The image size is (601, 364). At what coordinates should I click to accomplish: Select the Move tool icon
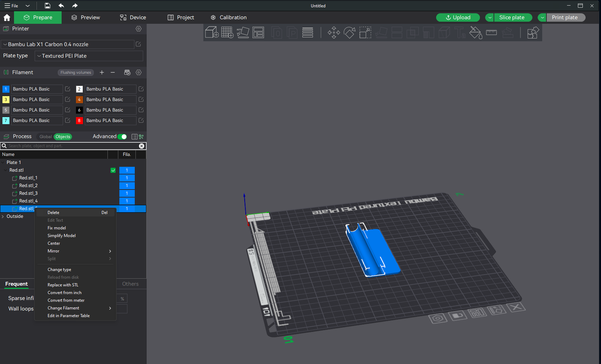coord(334,33)
